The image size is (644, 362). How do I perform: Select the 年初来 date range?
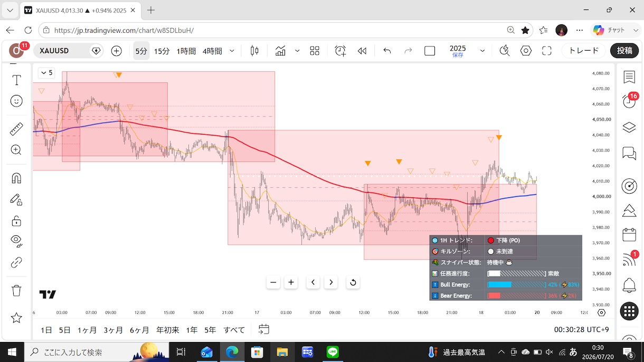click(x=168, y=330)
